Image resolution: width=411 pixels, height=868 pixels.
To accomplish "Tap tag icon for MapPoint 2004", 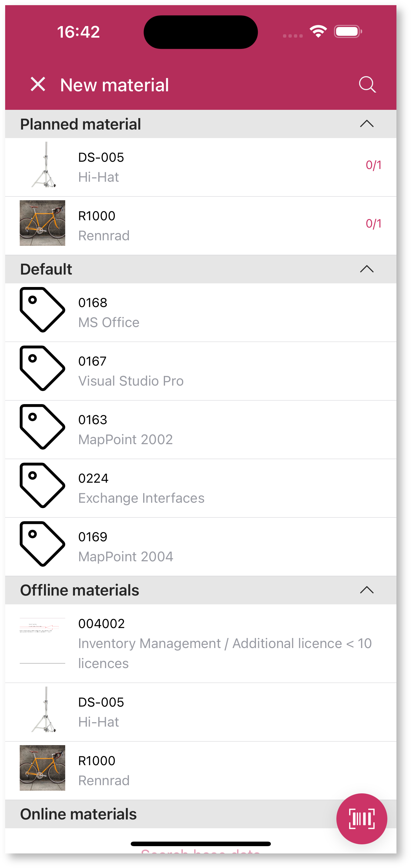I will (x=42, y=544).
